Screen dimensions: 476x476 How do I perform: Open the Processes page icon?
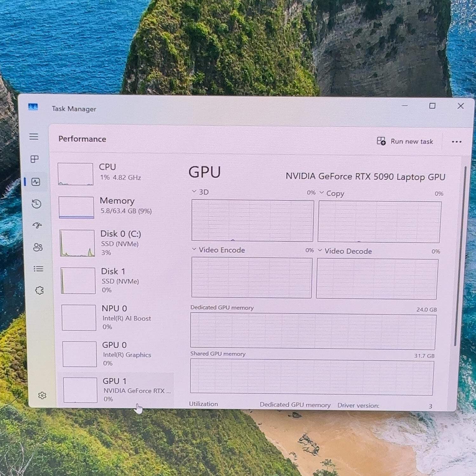35,159
